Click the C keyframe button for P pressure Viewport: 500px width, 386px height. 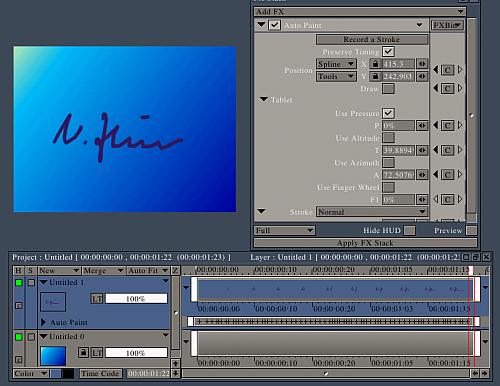pos(448,126)
